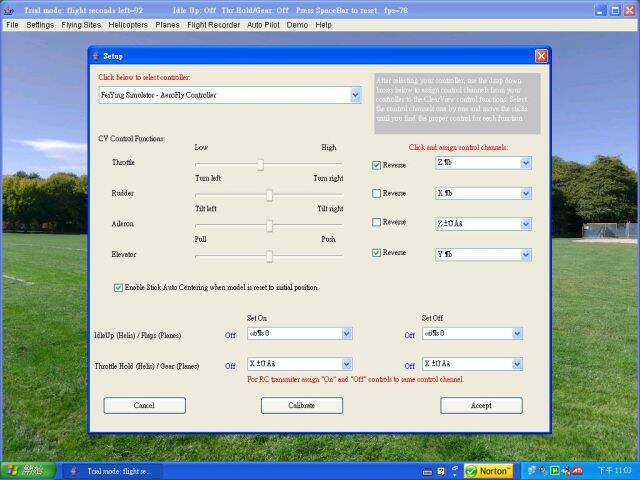
Task: Click the Norton toolbar button in the taskbar
Action: (488, 471)
